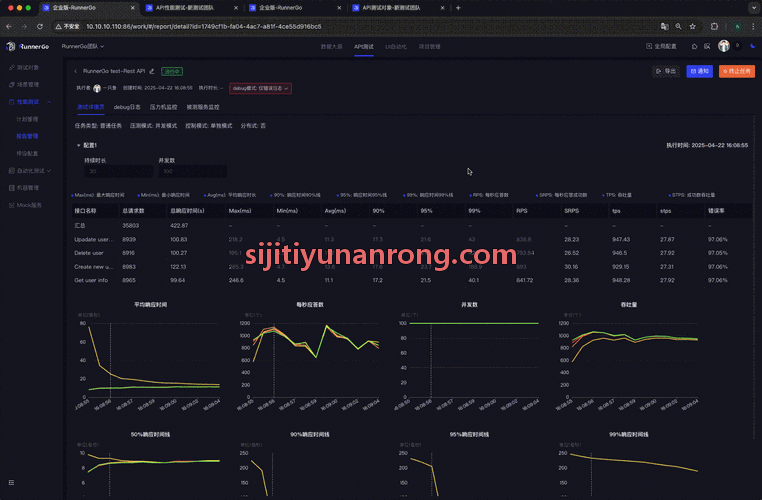This screenshot has height=500, width=762.
Task: Open debug模式 dropdown selector
Action: pyautogui.click(x=260, y=88)
